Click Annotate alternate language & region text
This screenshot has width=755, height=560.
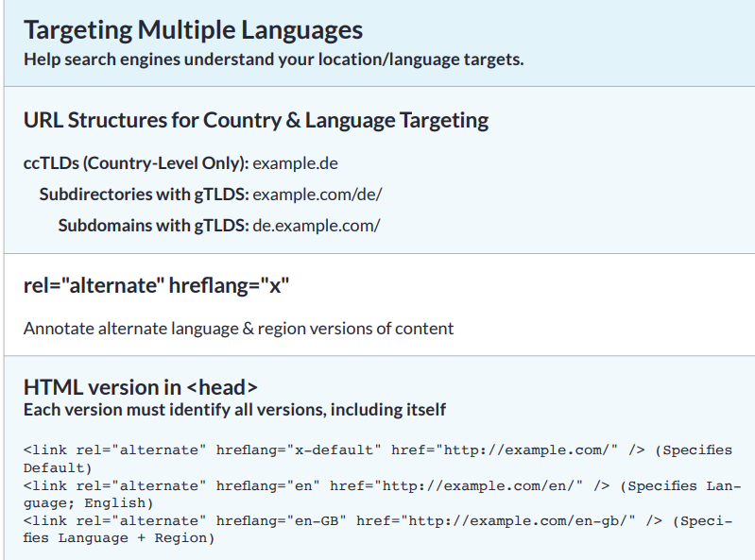[238, 329]
